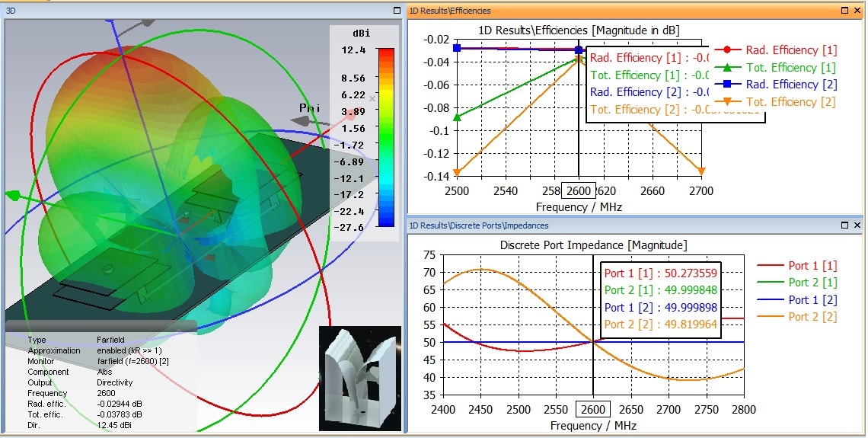
Task: Click the Port 2 [1] : 49.999848 readout
Action: click(x=661, y=290)
